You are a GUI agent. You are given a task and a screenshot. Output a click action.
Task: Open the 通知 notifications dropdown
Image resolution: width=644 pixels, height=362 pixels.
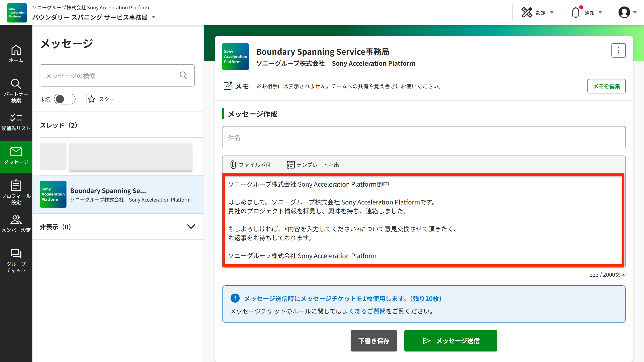(x=586, y=13)
